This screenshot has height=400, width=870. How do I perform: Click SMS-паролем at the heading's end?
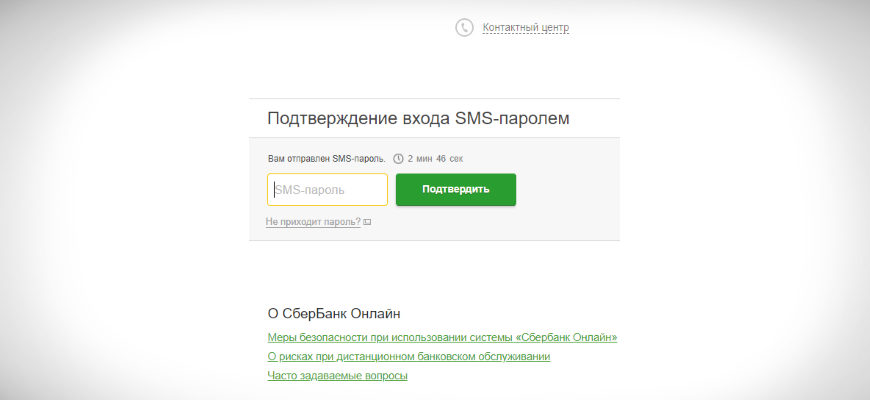pyautogui.click(x=512, y=118)
